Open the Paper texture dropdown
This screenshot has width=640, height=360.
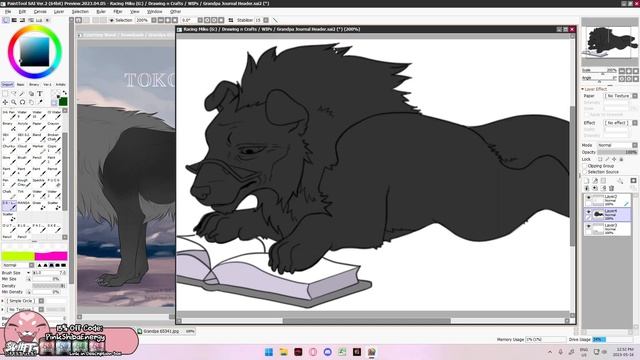point(621,96)
